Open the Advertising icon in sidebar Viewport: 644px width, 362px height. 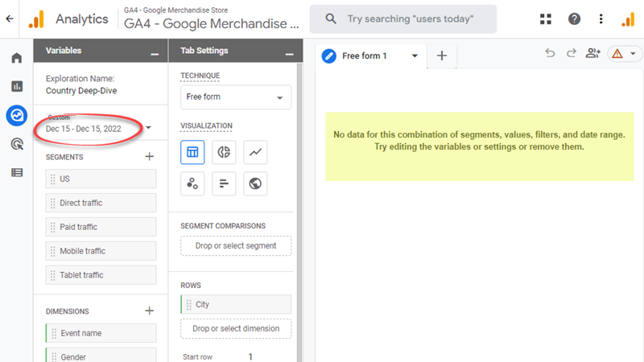(x=17, y=144)
